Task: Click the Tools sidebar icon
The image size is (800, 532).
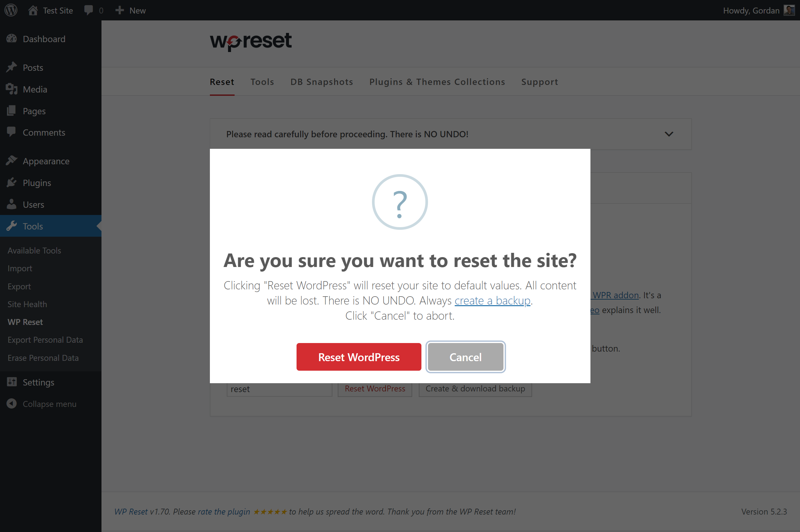Action: tap(12, 226)
